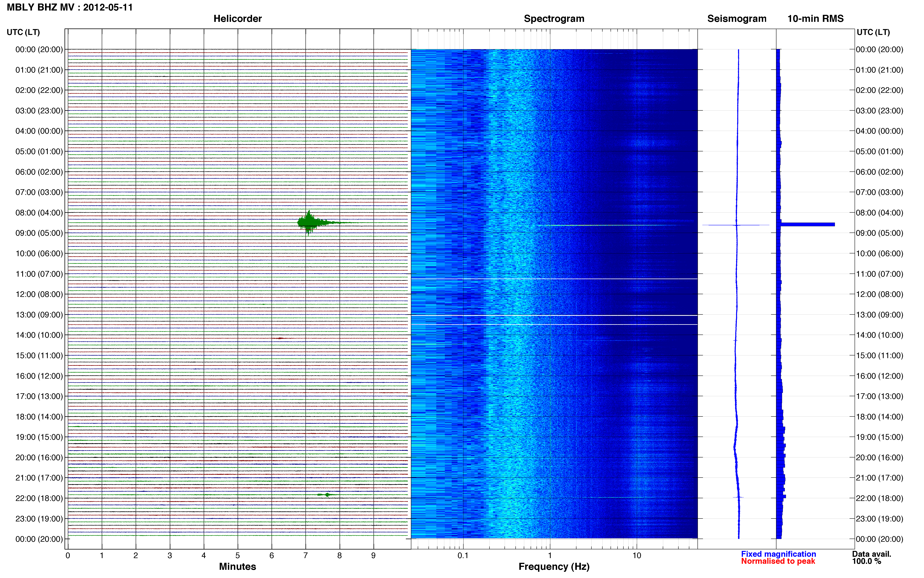The image size is (924, 578).
Task: Click the 'Data avail.' label
Action: click(872, 554)
